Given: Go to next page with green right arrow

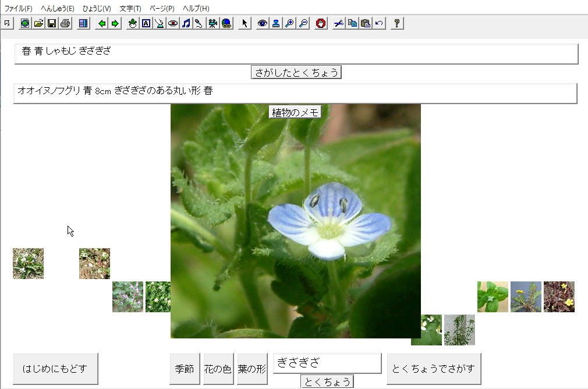Looking at the screenshot, I should click(115, 24).
